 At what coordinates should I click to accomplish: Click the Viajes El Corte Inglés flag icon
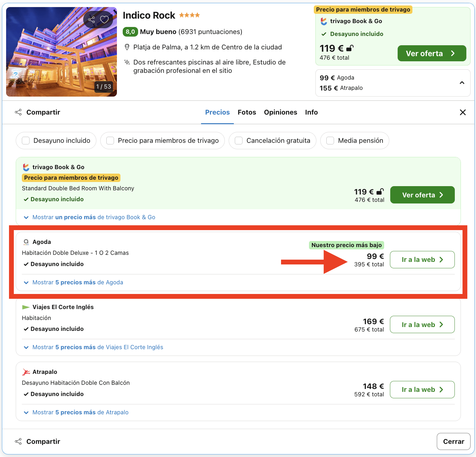(26, 307)
